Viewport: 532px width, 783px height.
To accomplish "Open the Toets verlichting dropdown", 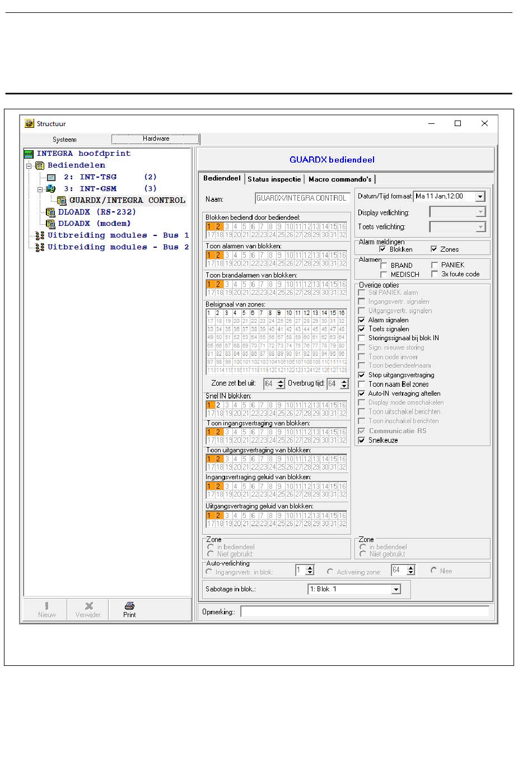I will click(480, 227).
